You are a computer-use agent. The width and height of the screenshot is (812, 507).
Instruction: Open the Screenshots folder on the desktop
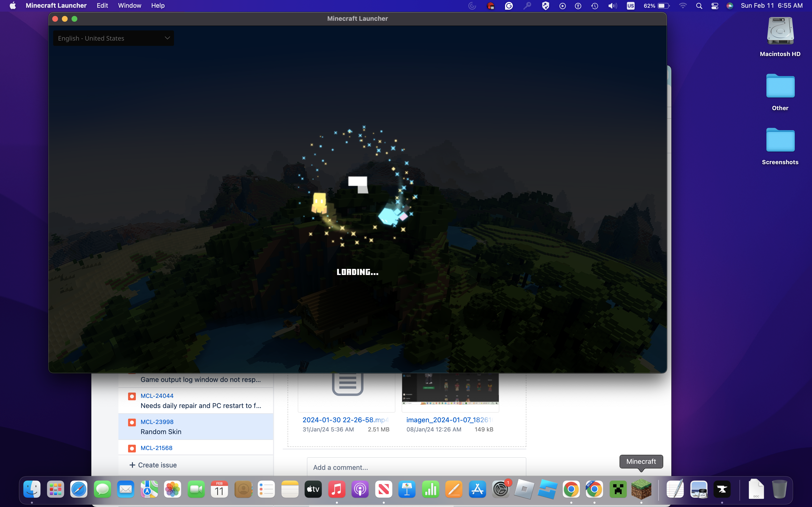(780, 141)
